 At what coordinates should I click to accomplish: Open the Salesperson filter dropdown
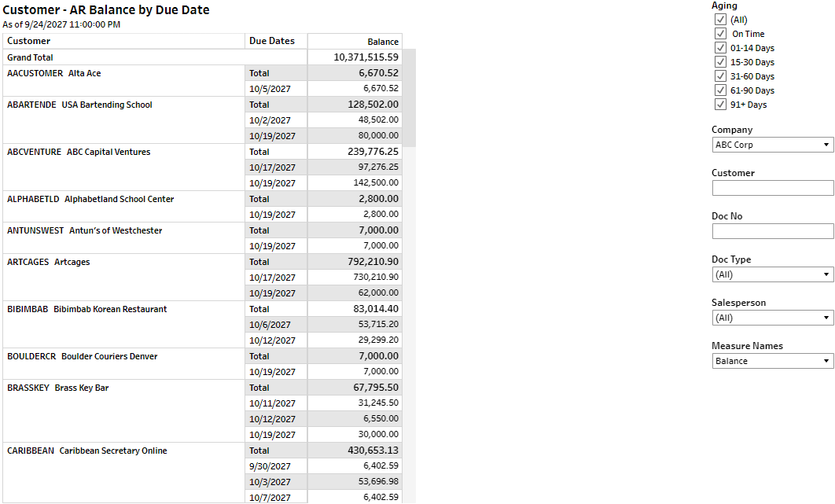772,318
